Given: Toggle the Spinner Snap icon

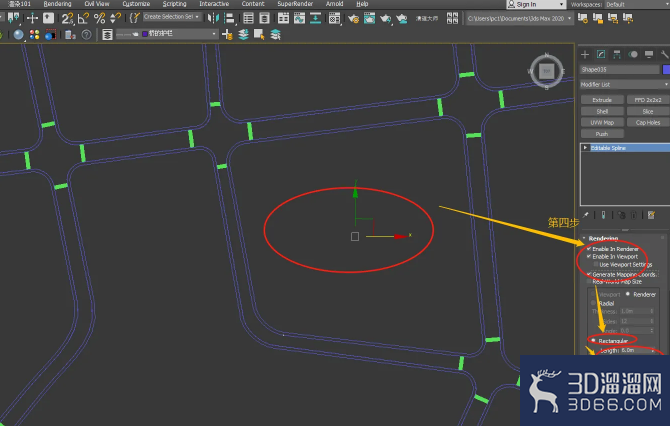Looking at the screenshot, I should (115, 18).
